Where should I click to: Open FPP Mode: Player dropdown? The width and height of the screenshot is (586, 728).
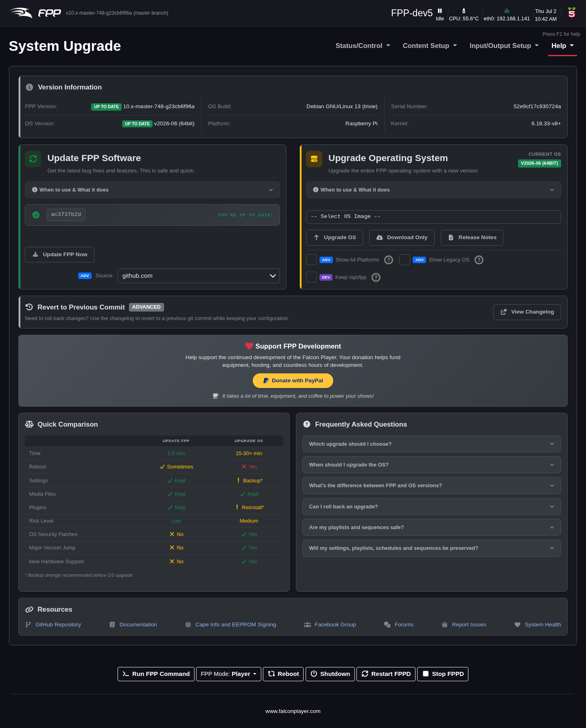[228, 674]
